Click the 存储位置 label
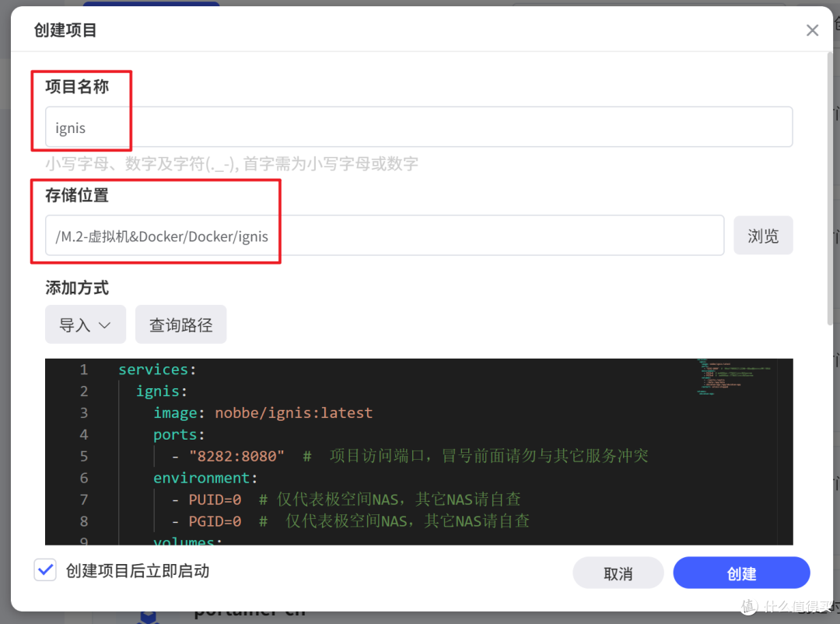Image resolution: width=840 pixels, height=624 pixels. click(77, 195)
